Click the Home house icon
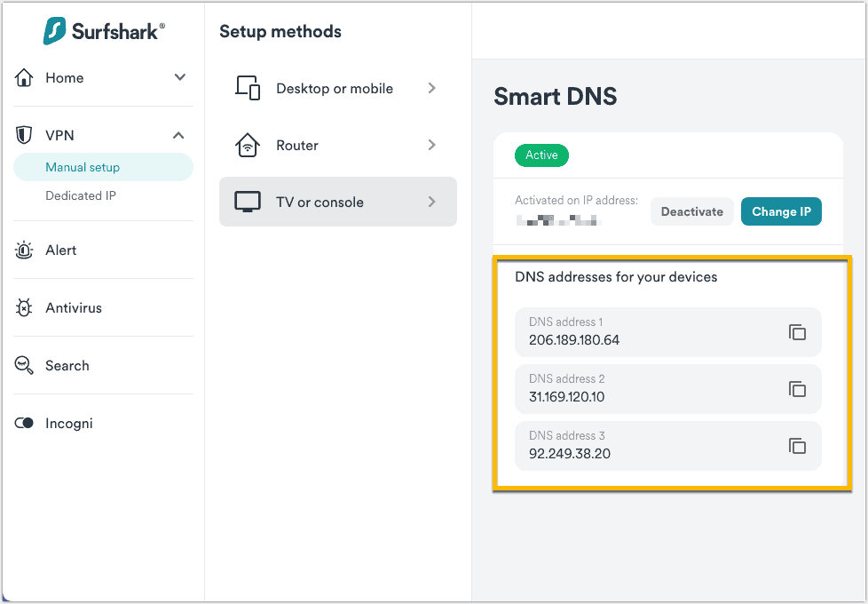Screen dimensions: 868x604 pos(24,78)
